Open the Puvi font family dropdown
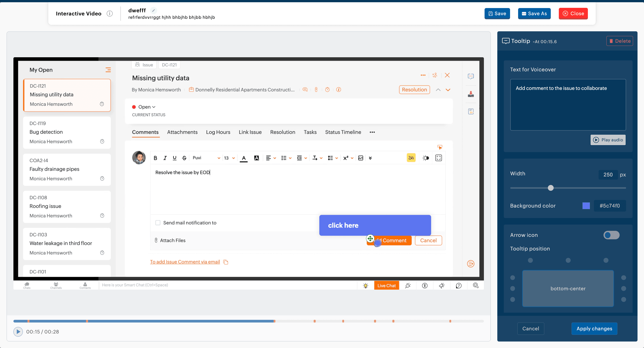The height and width of the screenshot is (348, 644). (x=206, y=158)
